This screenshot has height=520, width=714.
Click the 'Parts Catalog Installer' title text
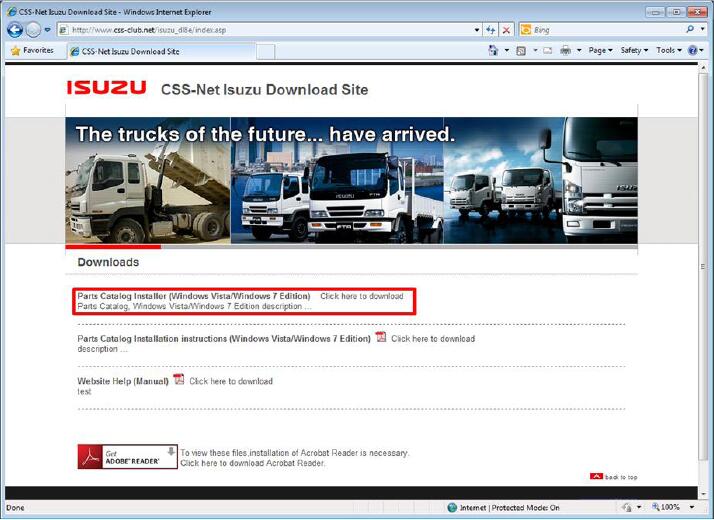click(x=194, y=296)
